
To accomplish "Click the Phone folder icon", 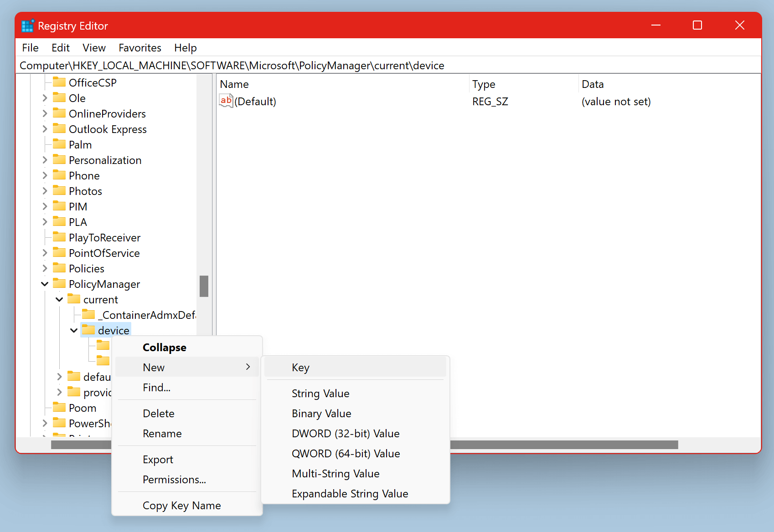I will pyautogui.click(x=59, y=175).
